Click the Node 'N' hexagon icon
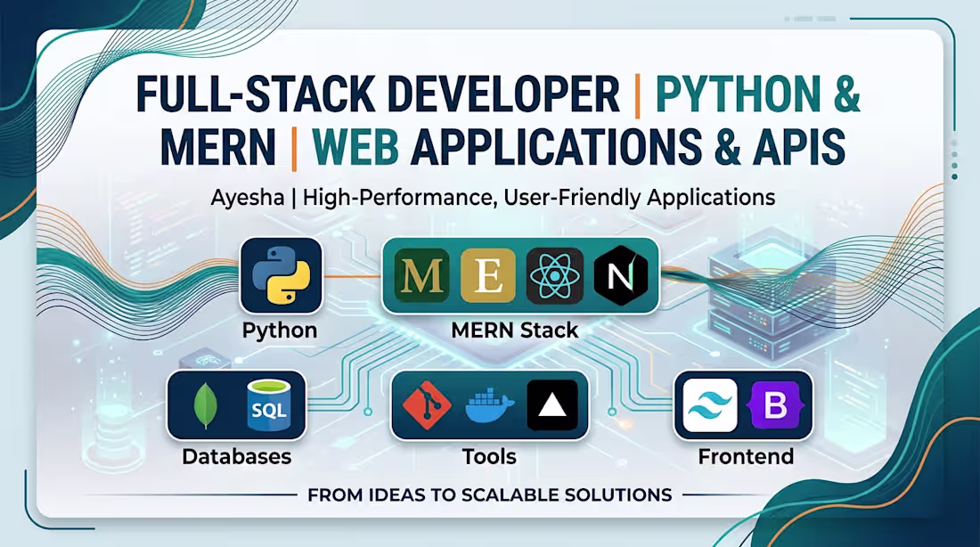This screenshot has height=547, width=980. [620, 275]
